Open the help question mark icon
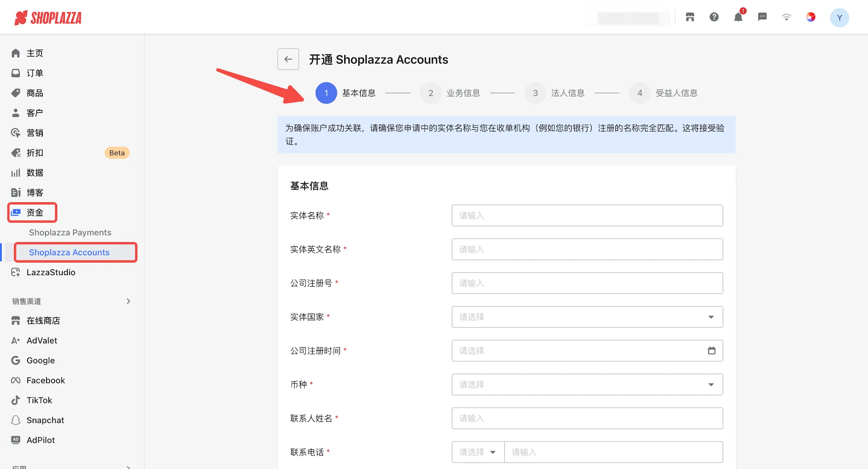 point(714,17)
